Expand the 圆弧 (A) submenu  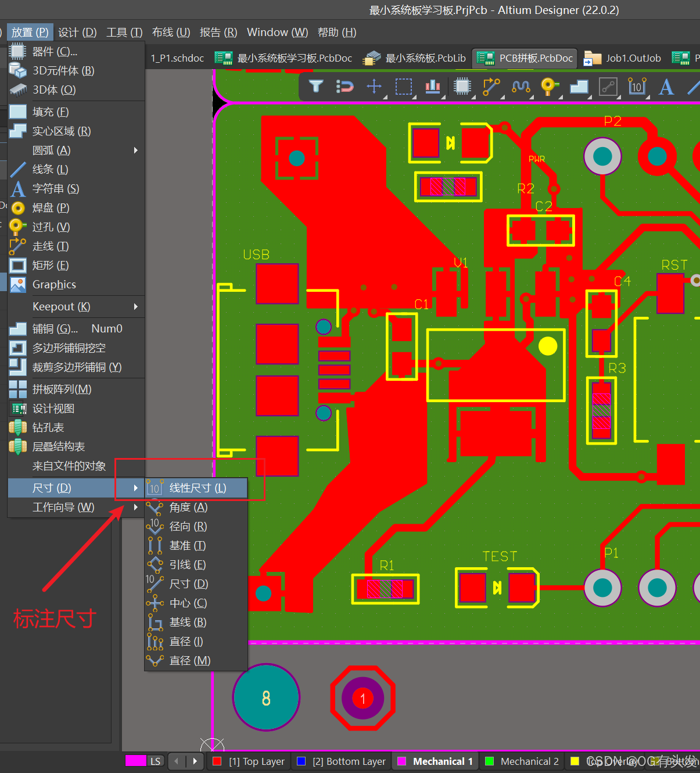tap(76, 151)
